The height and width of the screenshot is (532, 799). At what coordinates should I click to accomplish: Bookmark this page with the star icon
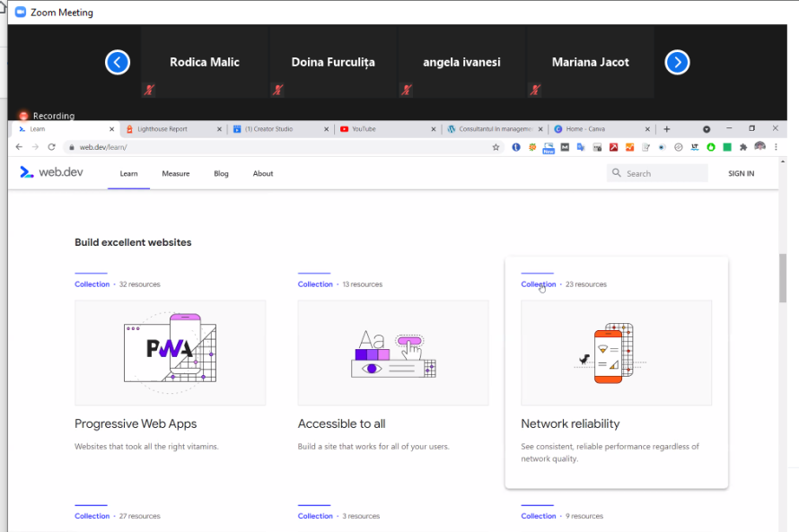click(x=496, y=147)
